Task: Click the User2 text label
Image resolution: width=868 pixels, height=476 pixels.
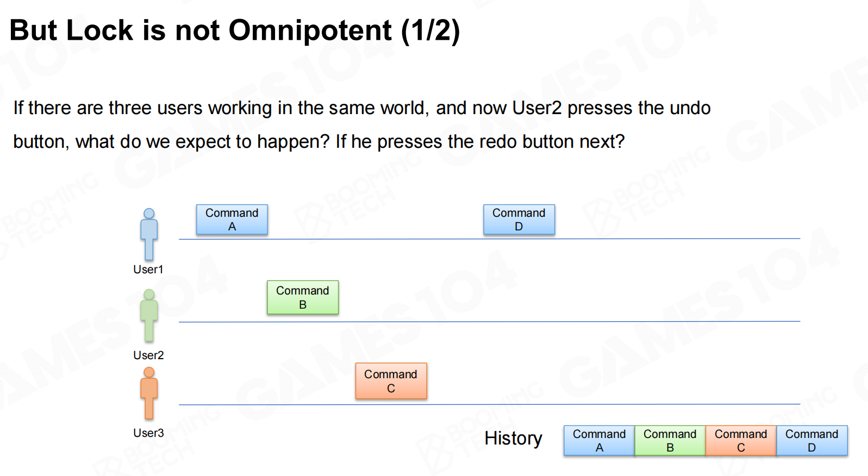Action: [x=148, y=355]
